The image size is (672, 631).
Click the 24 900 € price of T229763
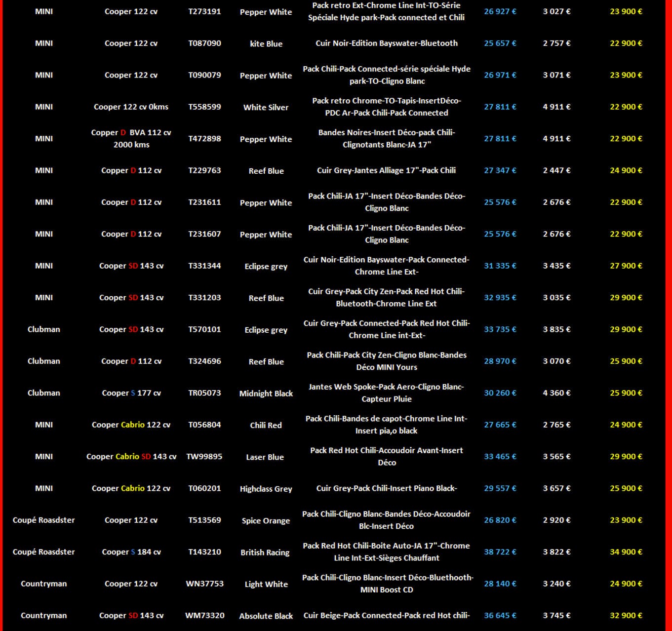click(x=626, y=170)
